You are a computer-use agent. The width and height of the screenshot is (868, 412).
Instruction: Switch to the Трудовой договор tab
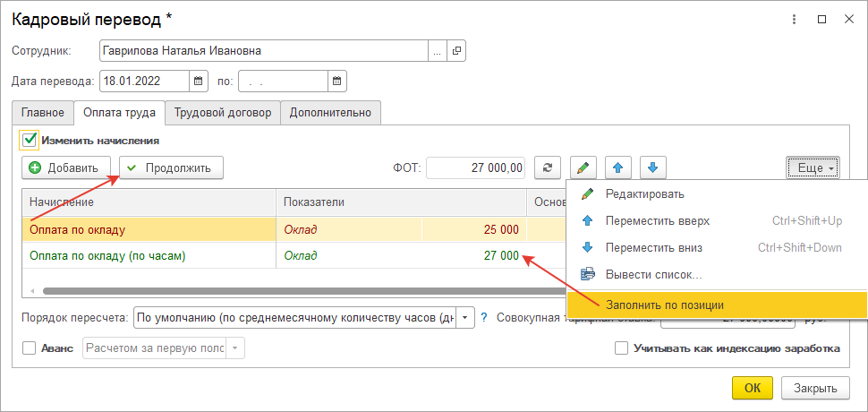(x=224, y=112)
